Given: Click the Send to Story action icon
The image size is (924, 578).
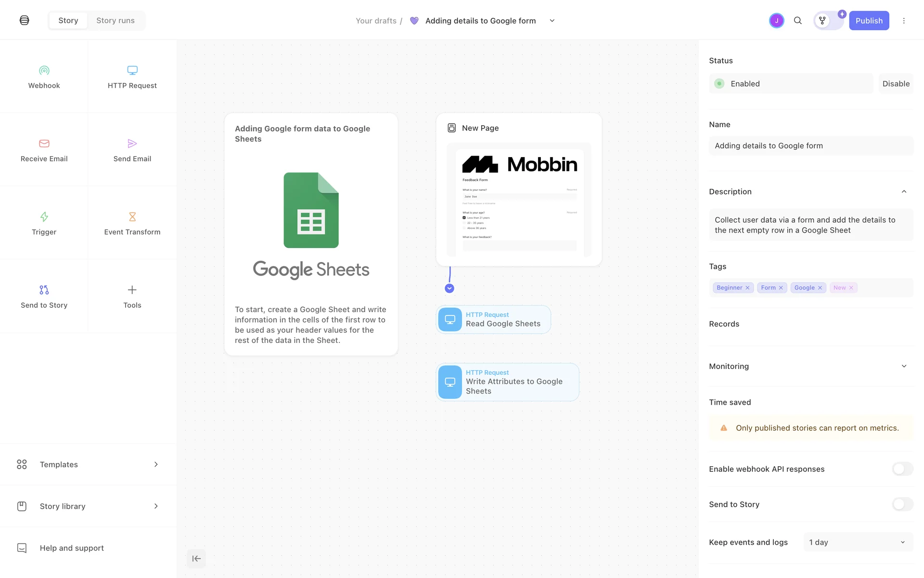Looking at the screenshot, I should (44, 290).
